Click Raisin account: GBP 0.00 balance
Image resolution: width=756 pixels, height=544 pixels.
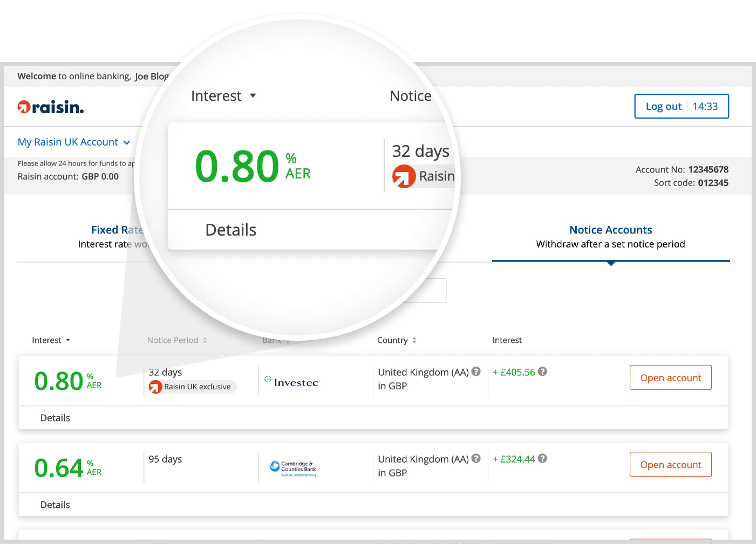pos(68,176)
